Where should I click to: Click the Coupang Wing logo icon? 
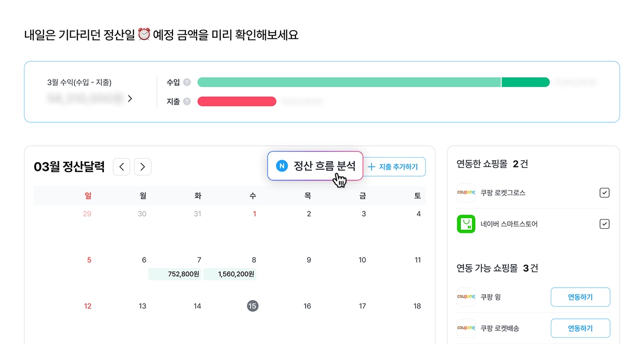click(466, 297)
